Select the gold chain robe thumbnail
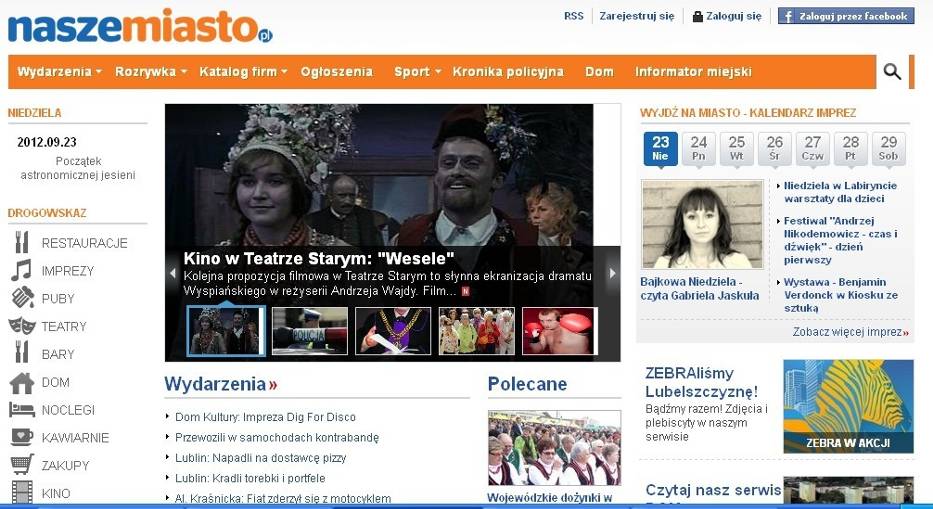The image size is (933, 509). tap(393, 331)
